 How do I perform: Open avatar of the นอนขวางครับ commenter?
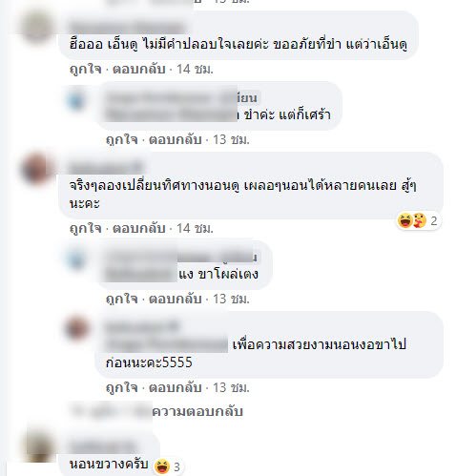point(38,446)
